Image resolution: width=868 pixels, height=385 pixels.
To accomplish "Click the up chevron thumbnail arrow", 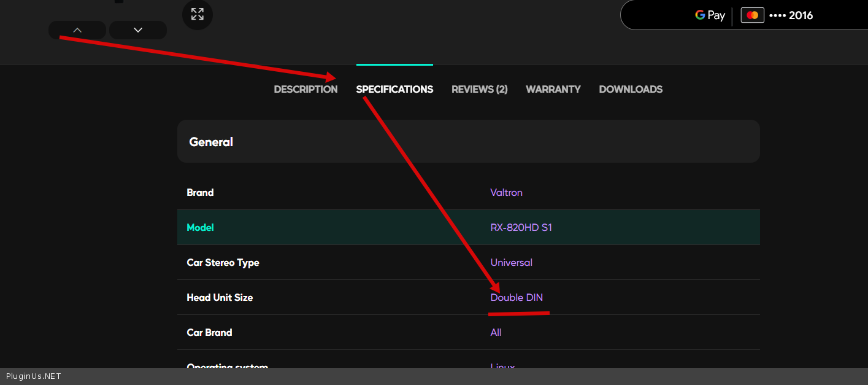I will tap(77, 30).
